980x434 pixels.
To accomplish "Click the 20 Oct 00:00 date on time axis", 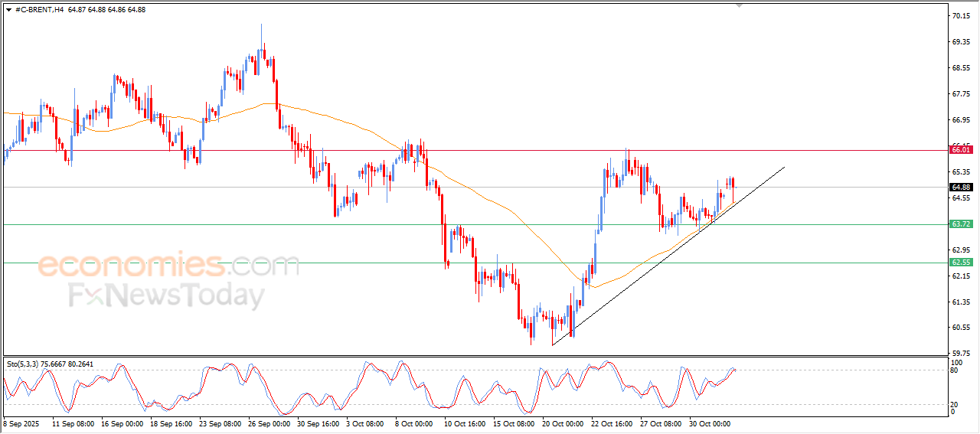I will click(x=563, y=423).
